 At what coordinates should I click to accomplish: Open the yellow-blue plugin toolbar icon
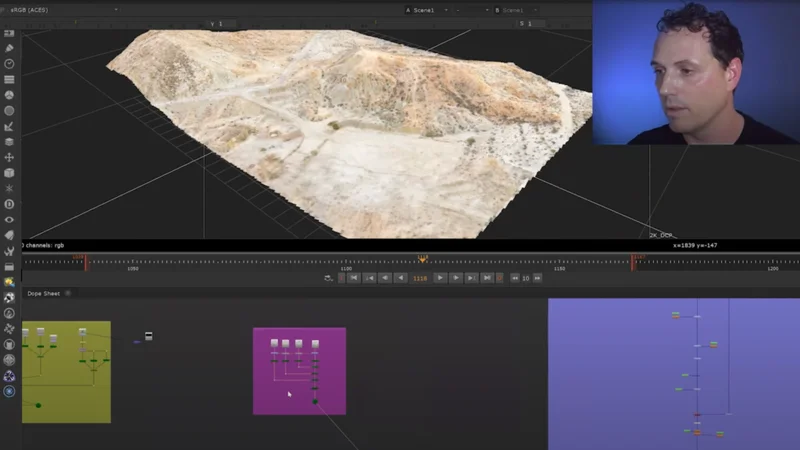click(9, 282)
